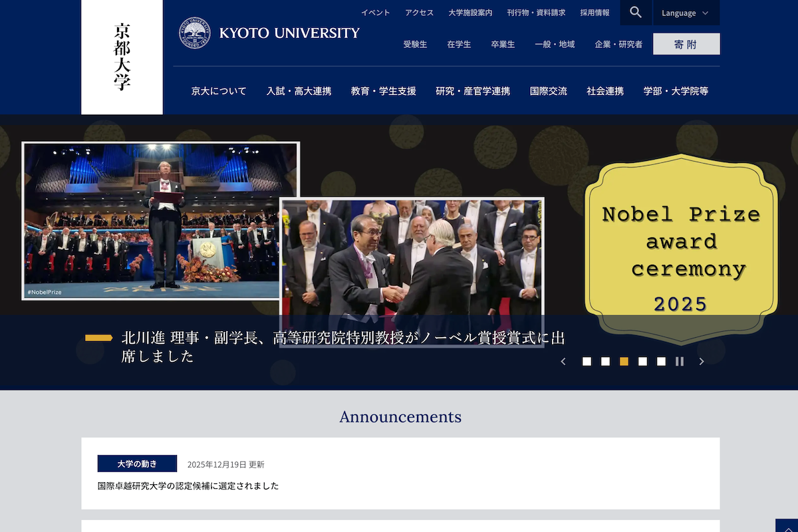Open the search magnifier icon

(636, 13)
